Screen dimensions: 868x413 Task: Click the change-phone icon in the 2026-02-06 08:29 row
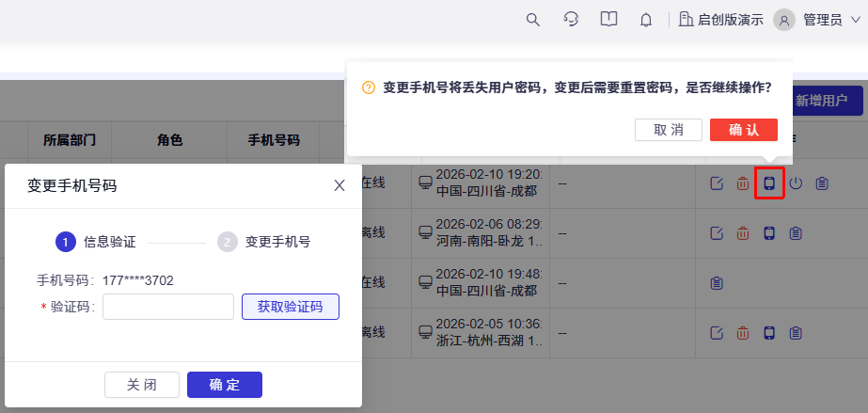click(769, 233)
